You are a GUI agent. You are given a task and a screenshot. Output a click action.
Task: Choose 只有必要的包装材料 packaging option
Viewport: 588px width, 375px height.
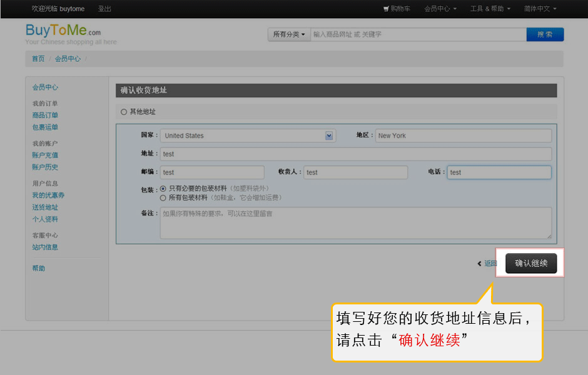point(163,188)
